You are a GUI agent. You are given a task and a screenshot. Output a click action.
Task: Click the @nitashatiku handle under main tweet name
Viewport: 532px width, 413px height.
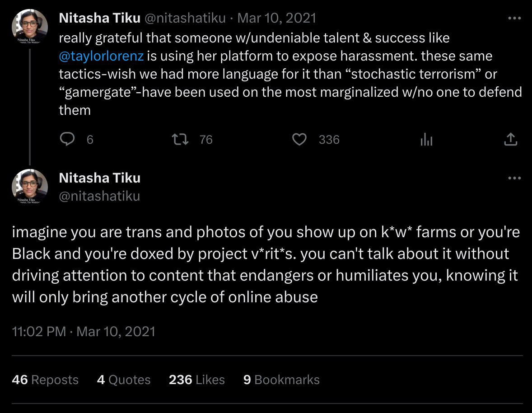tap(99, 196)
